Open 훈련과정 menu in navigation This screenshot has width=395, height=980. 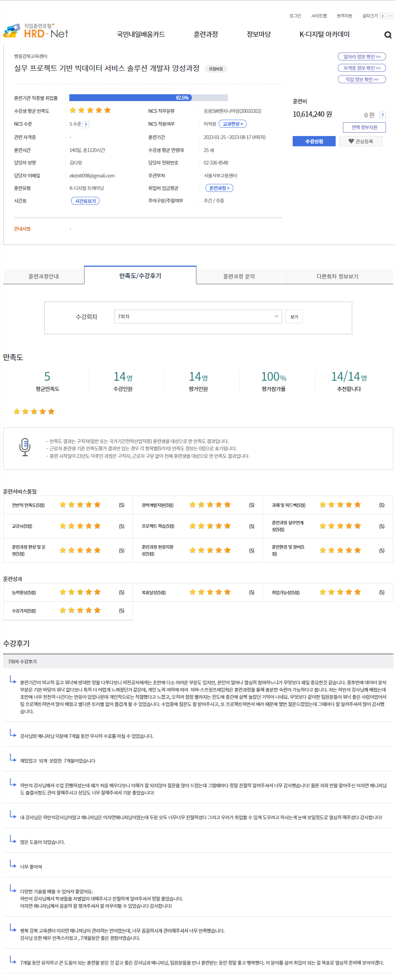[206, 34]
